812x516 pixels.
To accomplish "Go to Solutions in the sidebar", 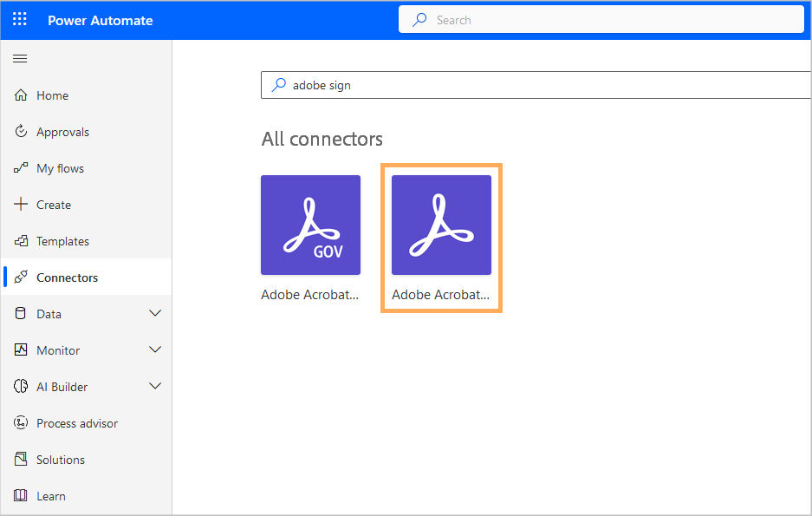I will coord(61,460).
